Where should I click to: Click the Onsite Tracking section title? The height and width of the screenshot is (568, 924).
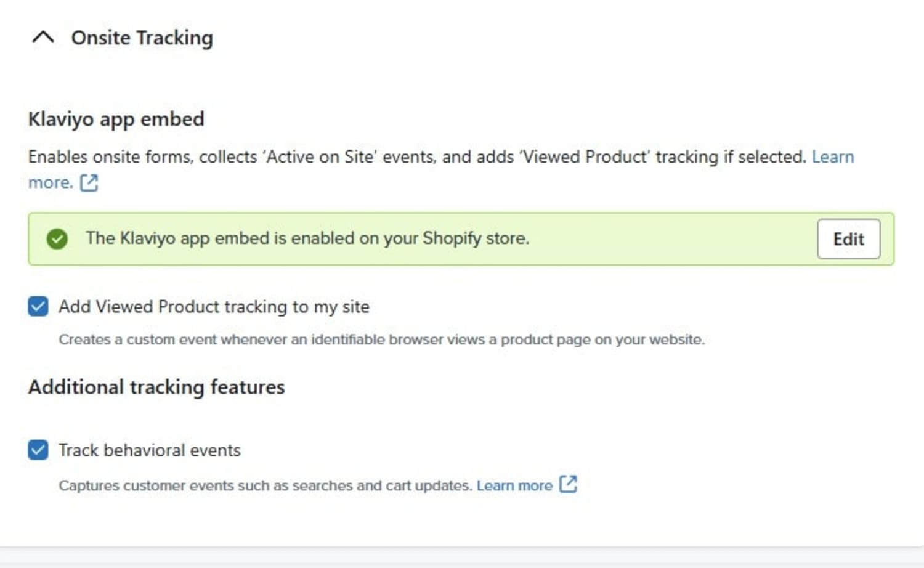(142, 38)
